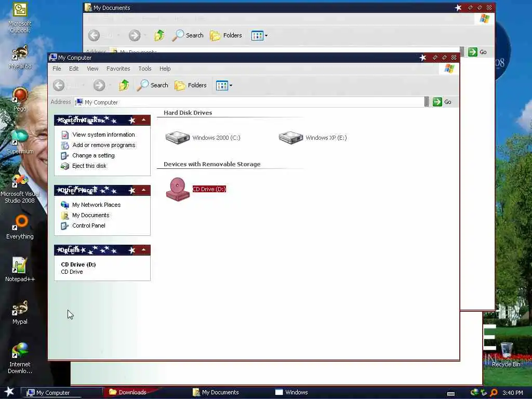This screenshot has height=399, width=532.
Task: Open the Windows 2000 (C:) drive icon
Action: (178, 137)
